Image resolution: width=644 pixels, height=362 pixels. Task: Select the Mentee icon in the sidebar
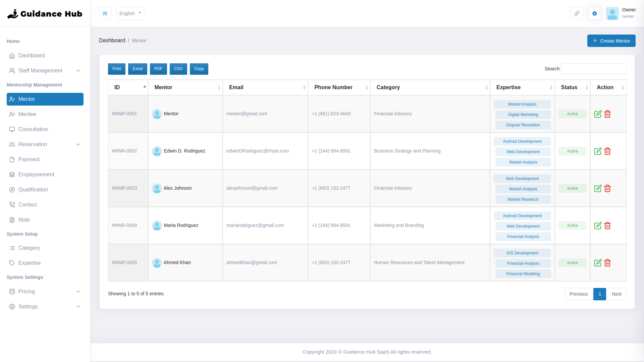12,114
